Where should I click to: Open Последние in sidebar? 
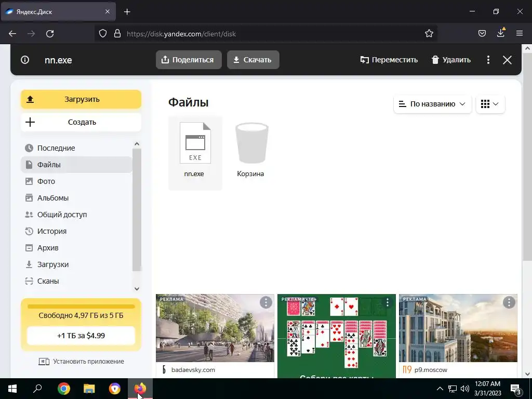pos(77,148)
